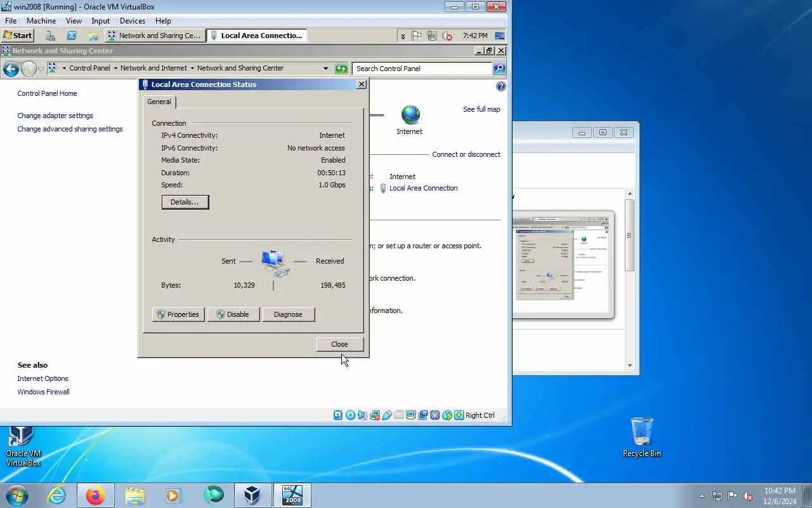The image size is (812, 508).
Task: Open Control Panel Home link
Action: 47,93
